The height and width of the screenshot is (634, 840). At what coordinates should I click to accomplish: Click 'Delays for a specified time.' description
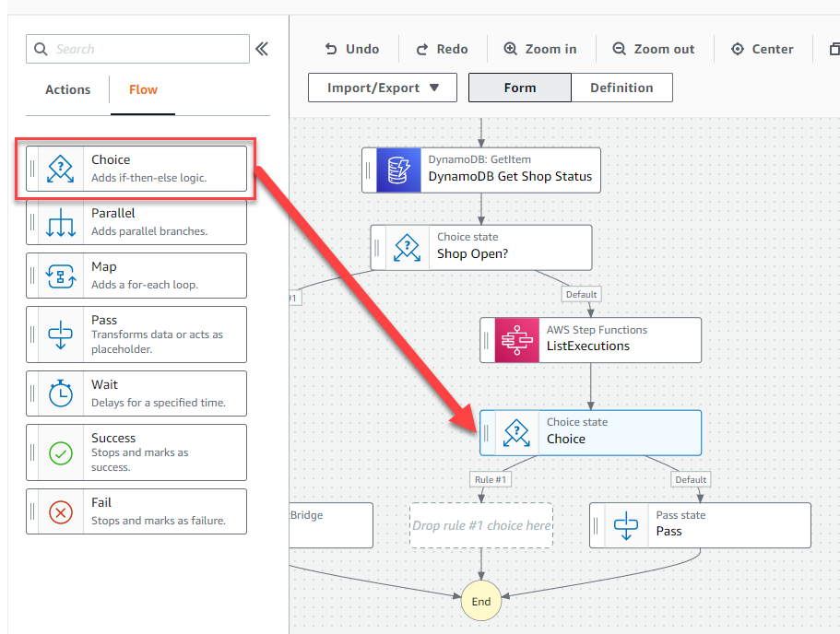pyautogui.click(x=159, y=403)
